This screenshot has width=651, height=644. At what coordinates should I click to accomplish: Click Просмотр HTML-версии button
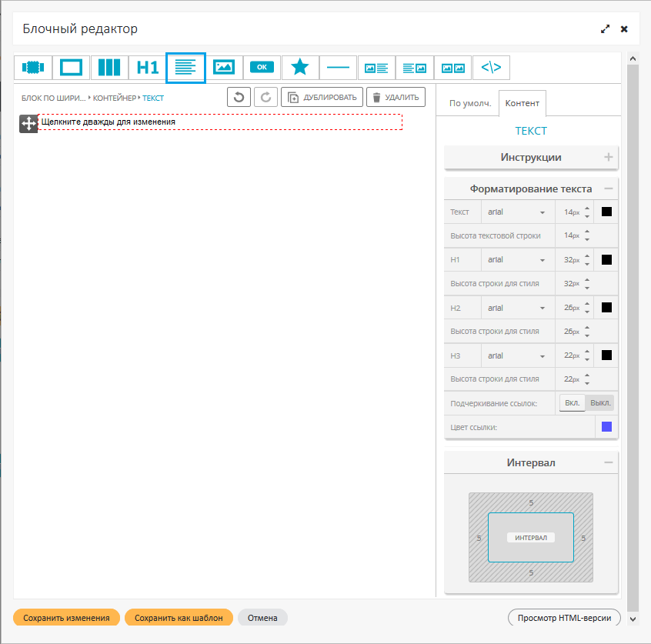point(564,618)
